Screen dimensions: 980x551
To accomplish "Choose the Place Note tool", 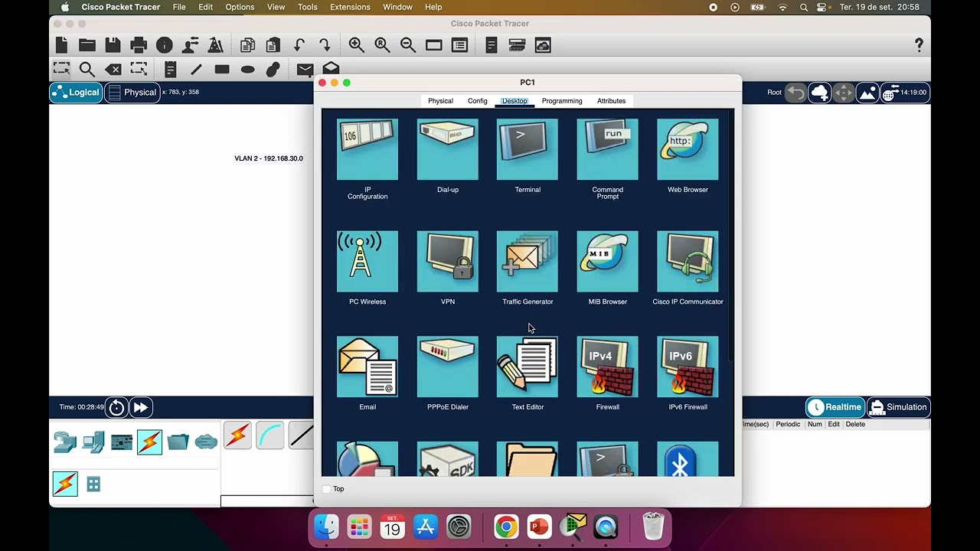I will pyautogui.click(x=170, y=70).
